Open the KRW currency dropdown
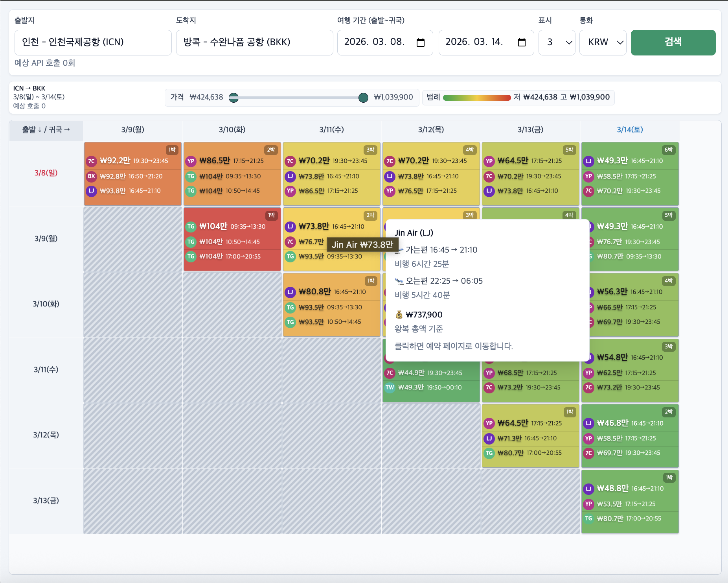The image size is (728, 583). coord(603,42)
